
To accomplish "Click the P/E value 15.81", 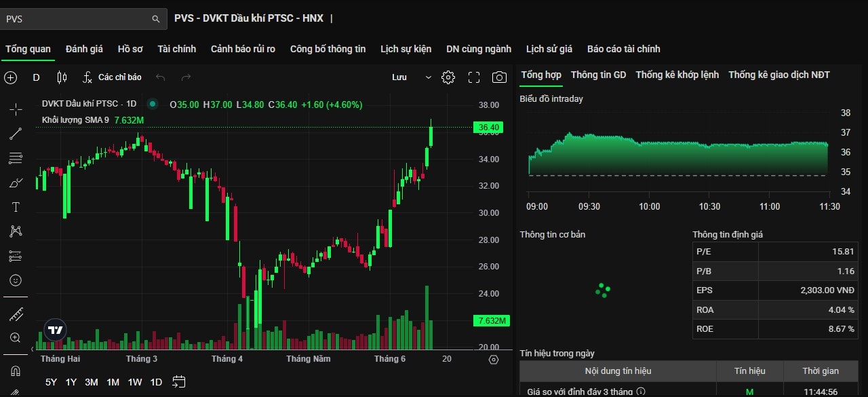I will click(x=843, y=252).
